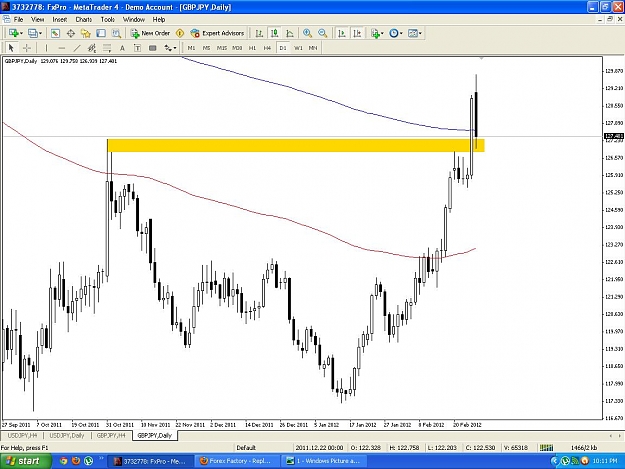Select the gray rectangle drawing tool
The width and height of the screenshot is (625, 469).
(152, 48)
